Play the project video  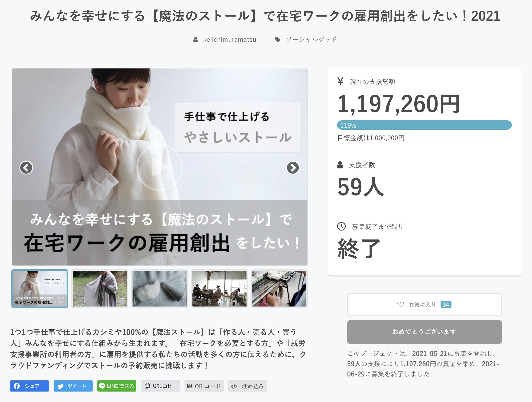click(159, 167)
